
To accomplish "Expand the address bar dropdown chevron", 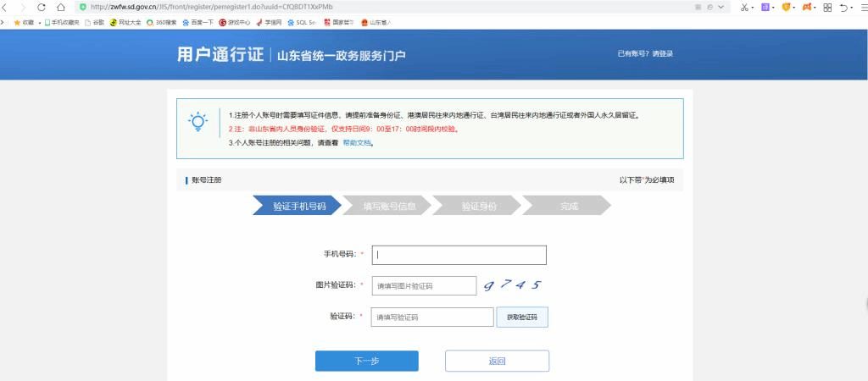I will [721, 7].
